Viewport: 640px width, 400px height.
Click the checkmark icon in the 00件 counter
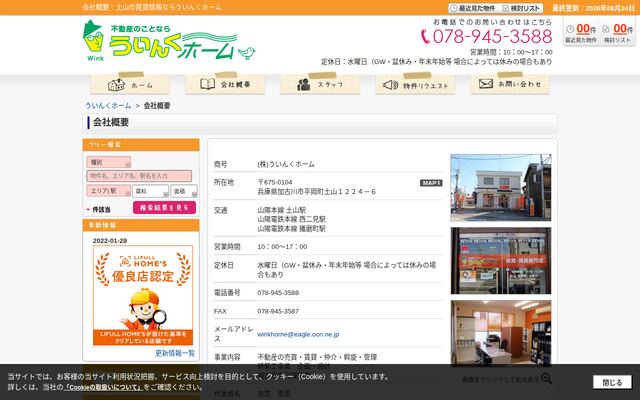pos(606,29)
